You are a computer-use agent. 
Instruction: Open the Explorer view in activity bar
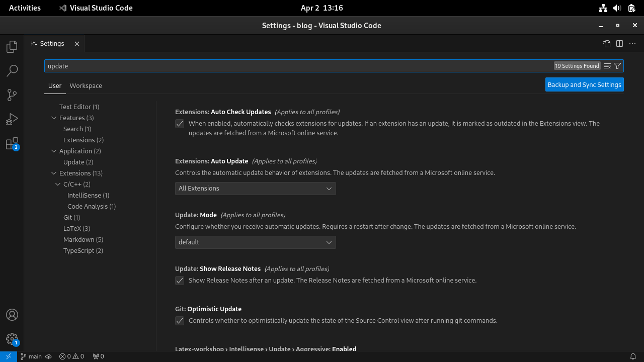pos(12,46)
